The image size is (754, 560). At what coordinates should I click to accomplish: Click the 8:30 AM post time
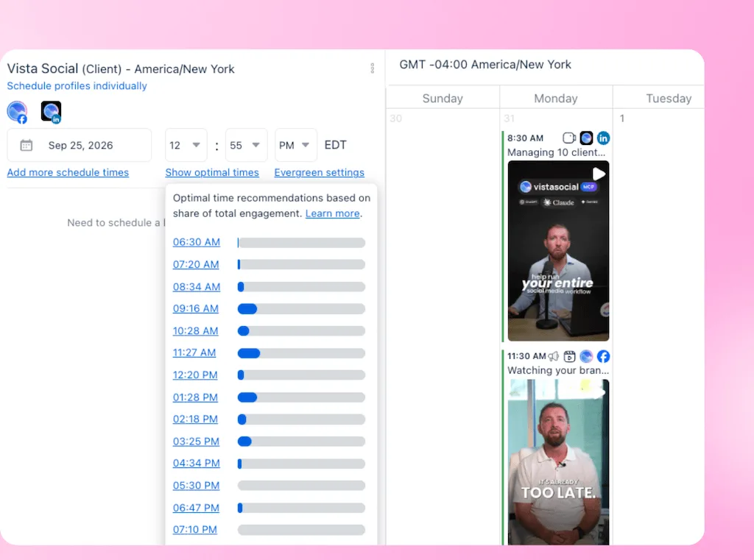tap(525, 138)
